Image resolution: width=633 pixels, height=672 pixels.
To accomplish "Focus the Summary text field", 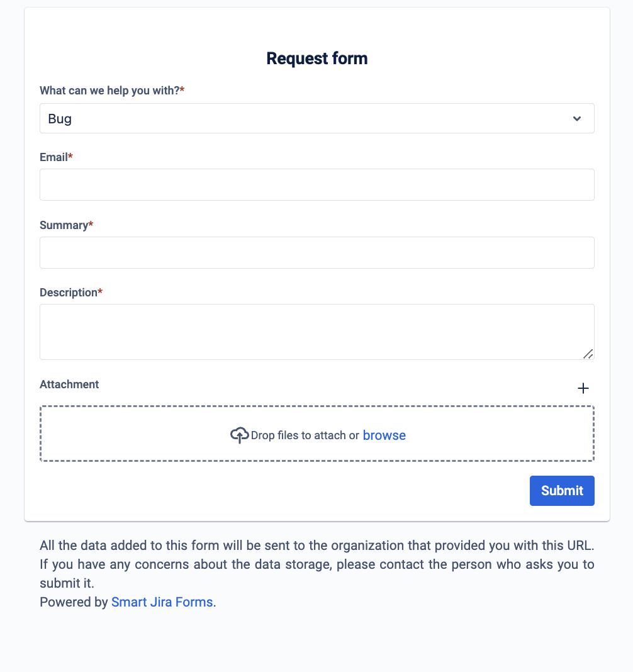I will pyautogui.click(x=316, y=252).
